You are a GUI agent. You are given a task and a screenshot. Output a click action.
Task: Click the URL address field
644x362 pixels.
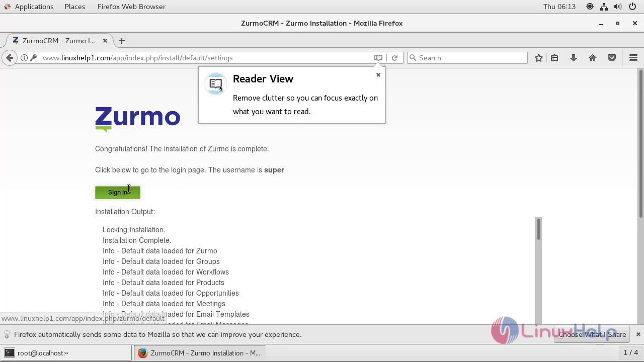[x=206, y=58]
